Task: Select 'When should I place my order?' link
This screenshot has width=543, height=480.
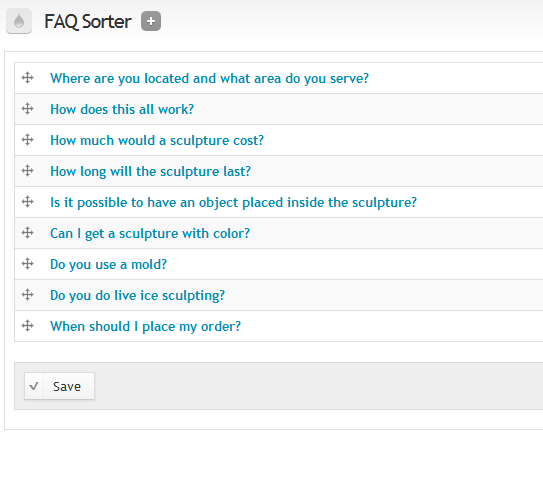Action: pyautogui.click(x=145, y=327)
